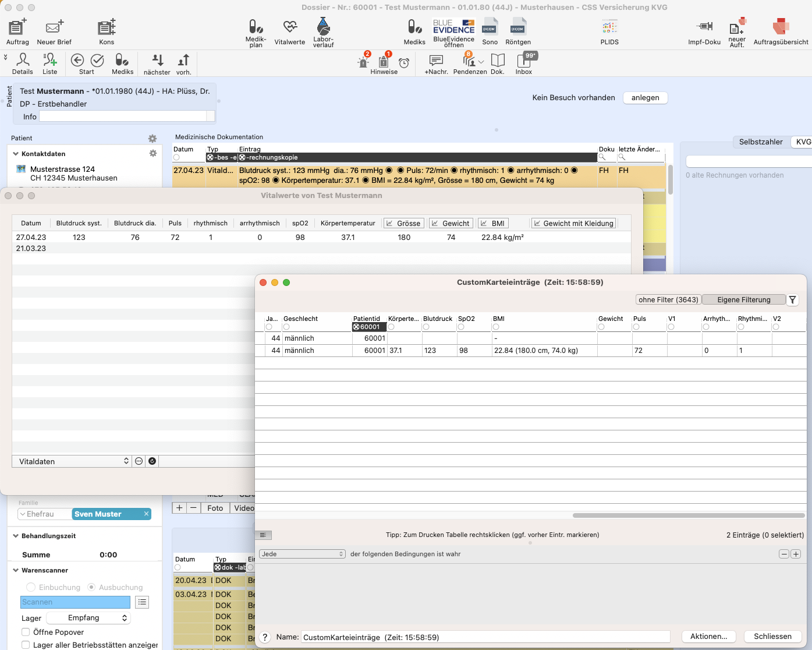The image size is (812, 650).
Task: Open the Lager Empfang dropdown
Action: click(88, 618)
